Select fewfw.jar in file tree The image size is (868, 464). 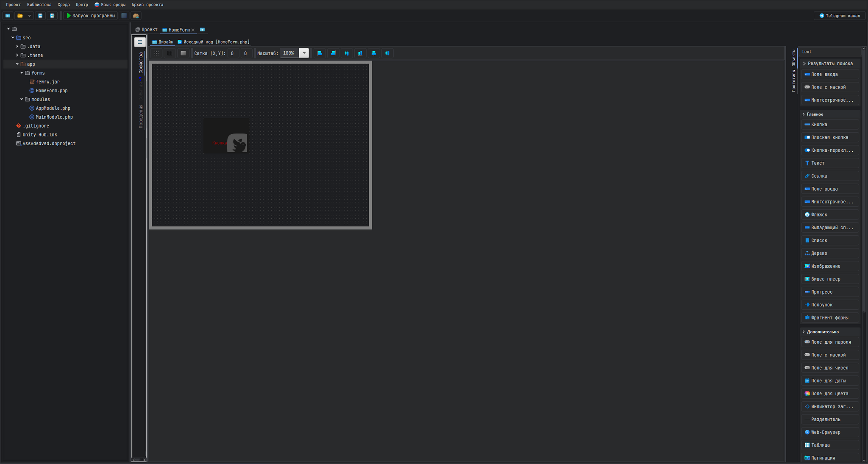45,82
